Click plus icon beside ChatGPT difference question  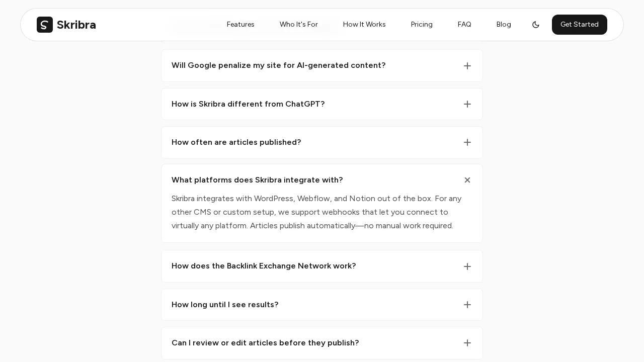tap(467, 104)
